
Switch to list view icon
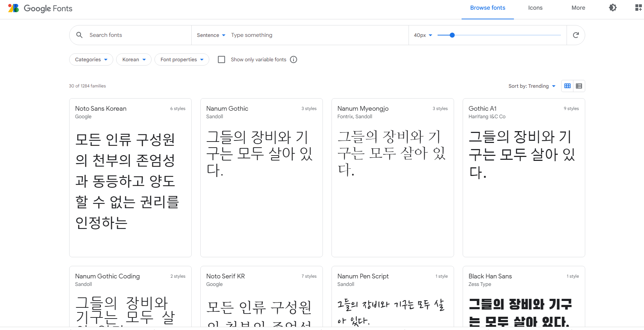[x=579, y=86]
